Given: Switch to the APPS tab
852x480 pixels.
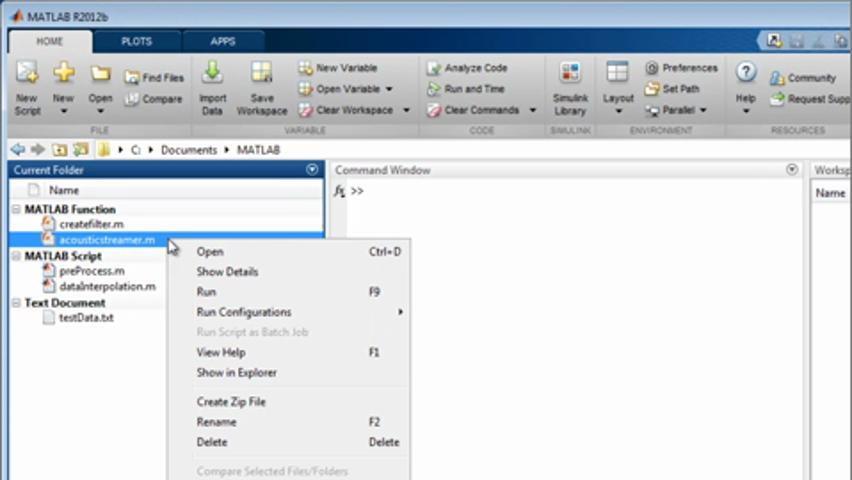Looking at the screenshot, I should (x=223, y=41).
